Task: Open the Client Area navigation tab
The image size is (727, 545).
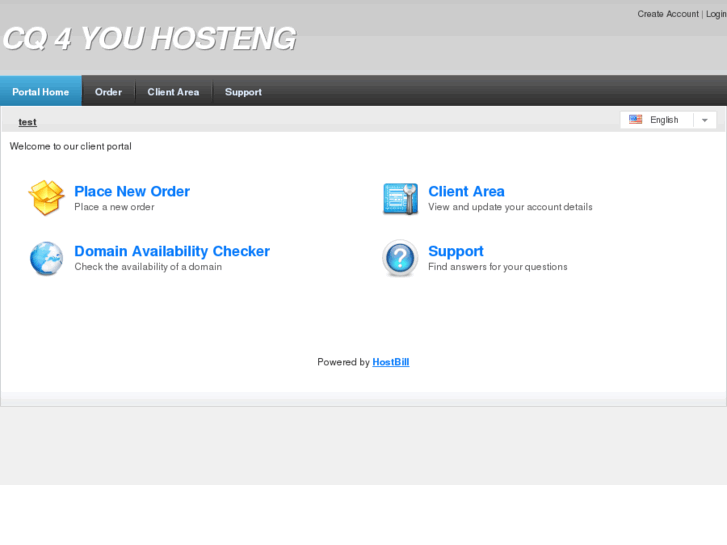Action: [173, 92]
